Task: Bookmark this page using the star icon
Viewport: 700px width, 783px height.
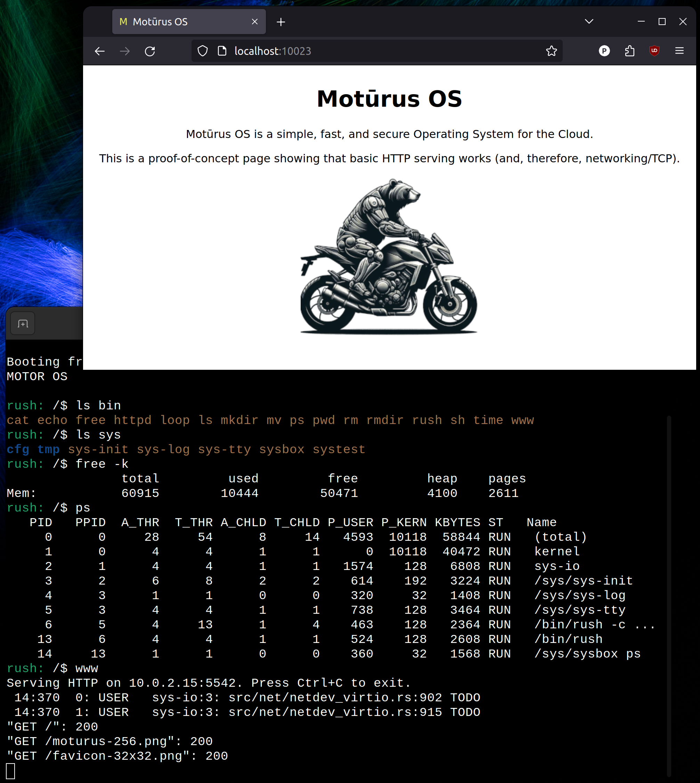Action: (x=552, y=50)
